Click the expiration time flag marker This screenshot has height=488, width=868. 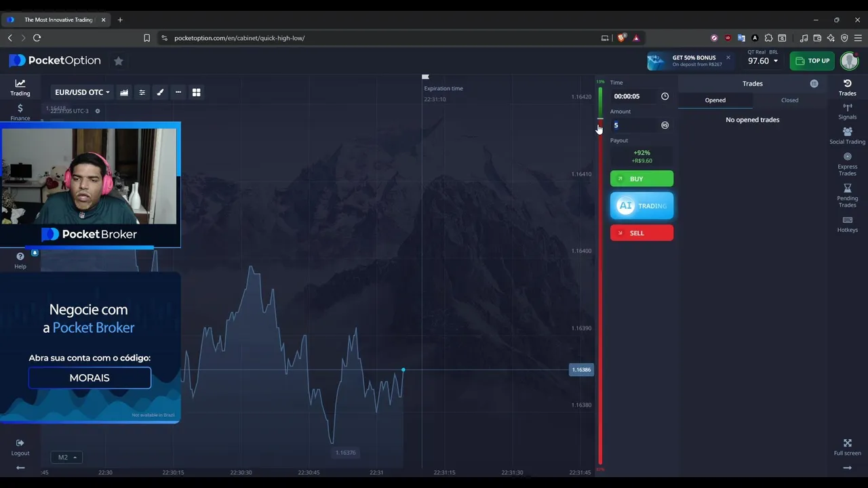425,77
